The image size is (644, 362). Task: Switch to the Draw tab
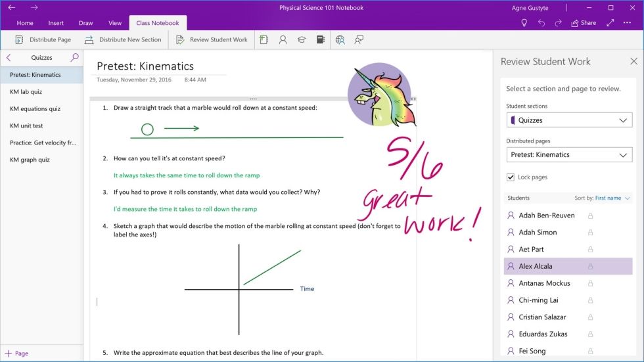86,23
